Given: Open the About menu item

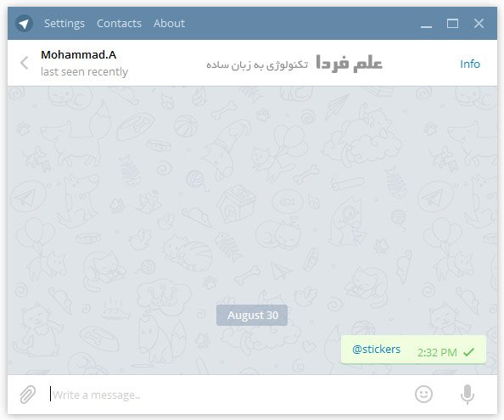Looking at the screenshot, I should (169, 24).
